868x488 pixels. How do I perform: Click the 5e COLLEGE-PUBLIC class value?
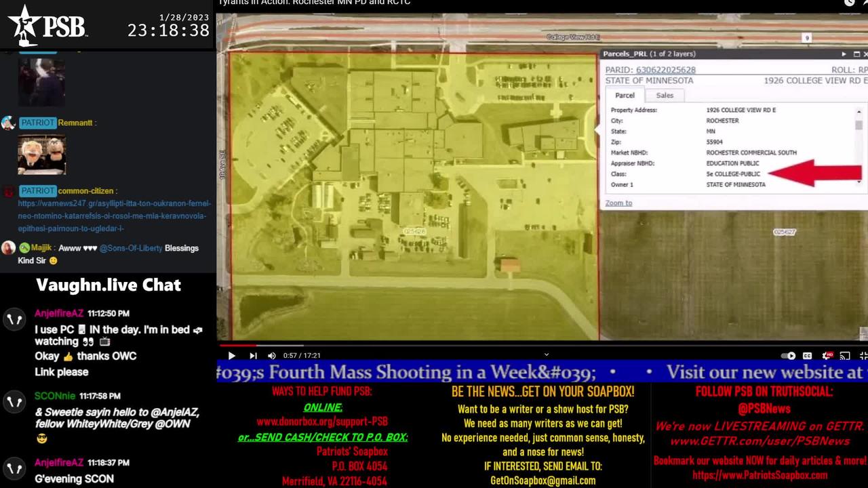(x=733, y=174)
